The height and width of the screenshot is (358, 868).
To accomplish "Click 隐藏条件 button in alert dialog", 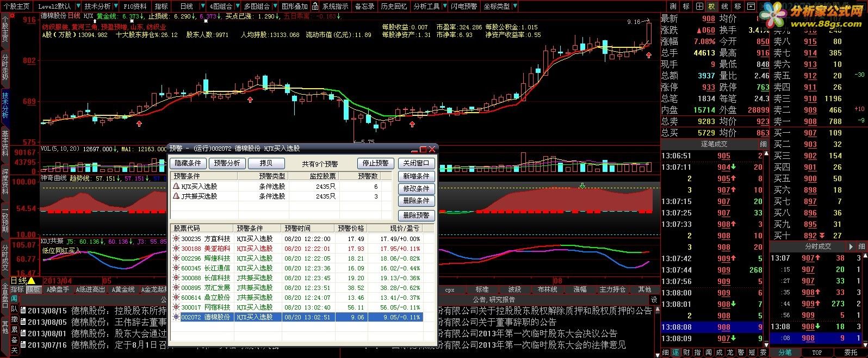I will (x=188, y=163).
